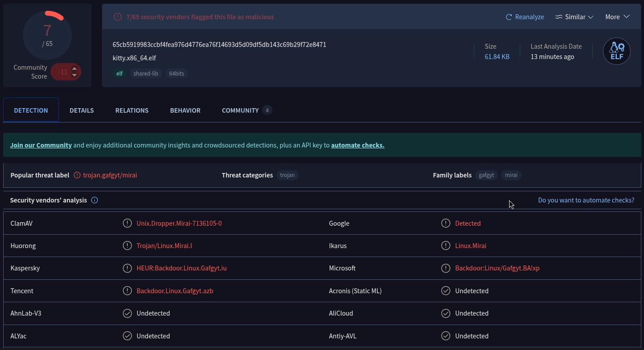Switch to the BEHAVIOR tab
This screenshot has height=350, width=644.
pos(185,110)
